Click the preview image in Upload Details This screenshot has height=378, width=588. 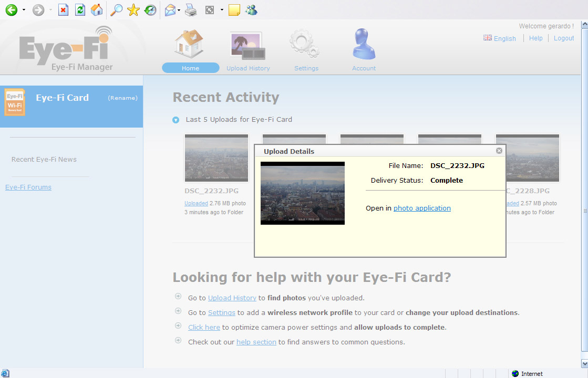pyautogui.click(x=303, y=193)
